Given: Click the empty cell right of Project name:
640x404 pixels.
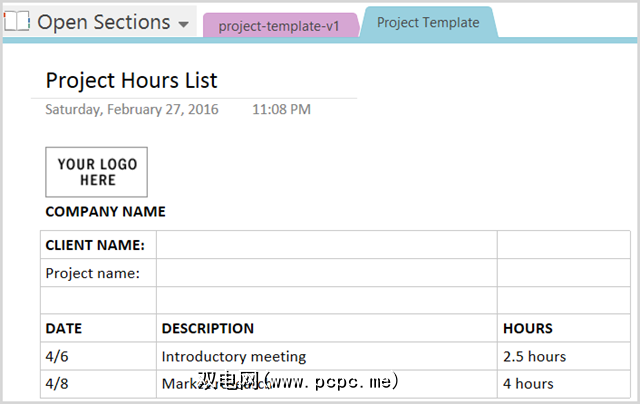Looking at the screenshot, I should (x=326, y=273).
